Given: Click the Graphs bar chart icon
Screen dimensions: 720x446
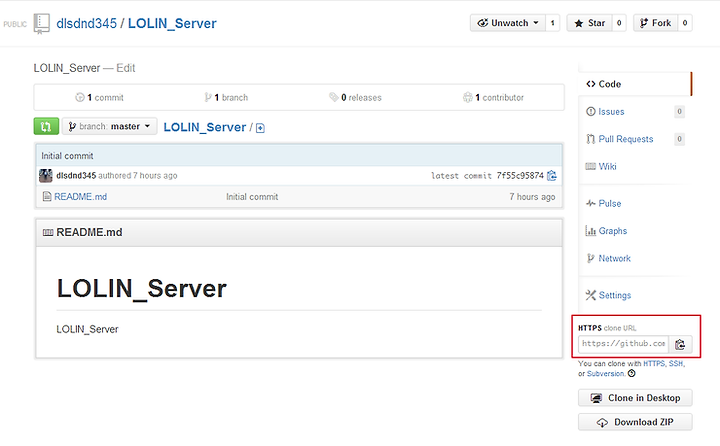Looking at the screenshot, I should coord(591,231).
